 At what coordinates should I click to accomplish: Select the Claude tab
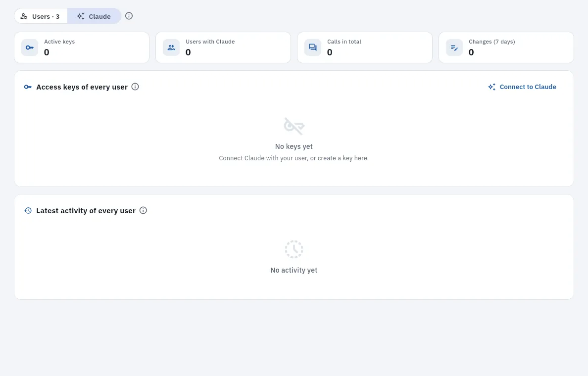click(94, 16)
